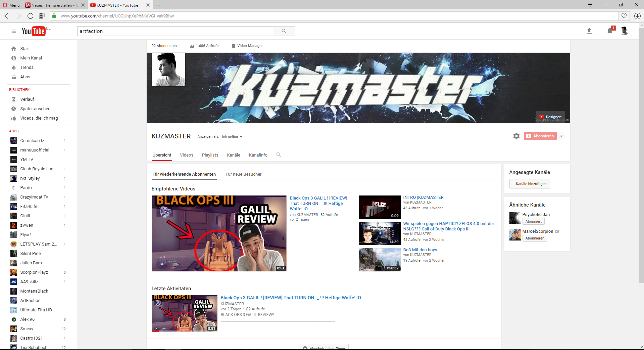Open the Galil Review featured video thumbnail
This screenshot has width=644, height=350.
click(219, 233)
